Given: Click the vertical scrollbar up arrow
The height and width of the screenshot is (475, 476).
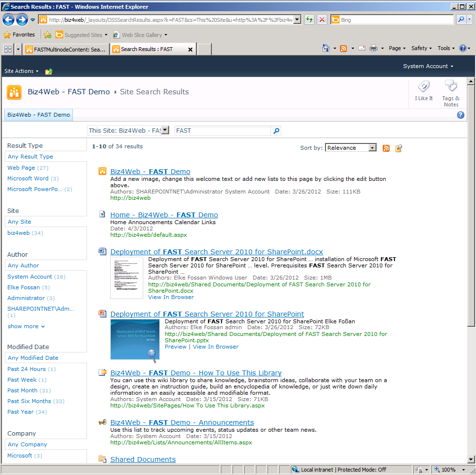Looking at the screenshot, I should (x=471, y=81).
